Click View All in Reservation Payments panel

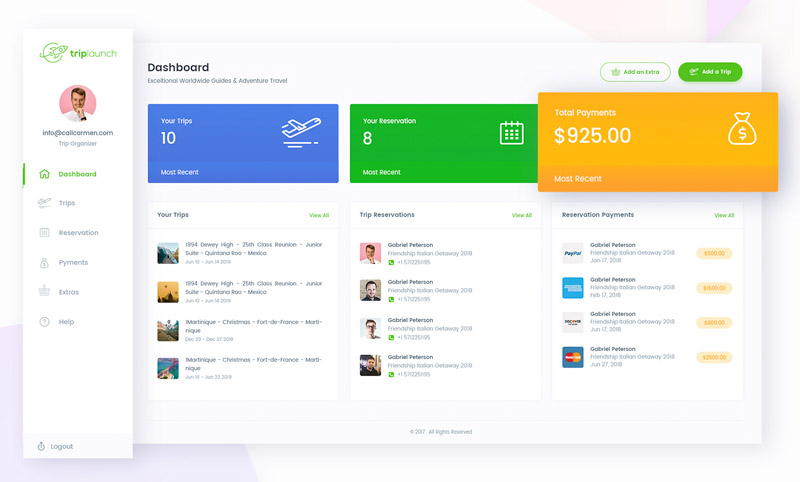724,215
